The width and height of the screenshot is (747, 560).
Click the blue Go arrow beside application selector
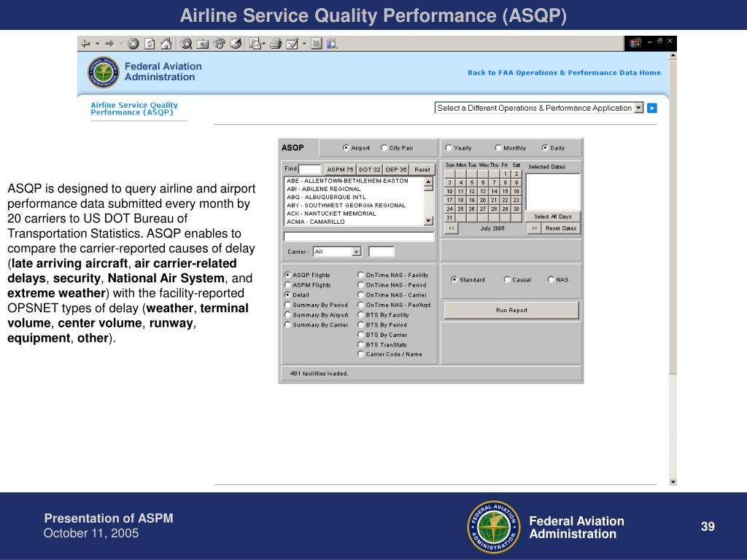pyautogui.click(x=652, y=108)
